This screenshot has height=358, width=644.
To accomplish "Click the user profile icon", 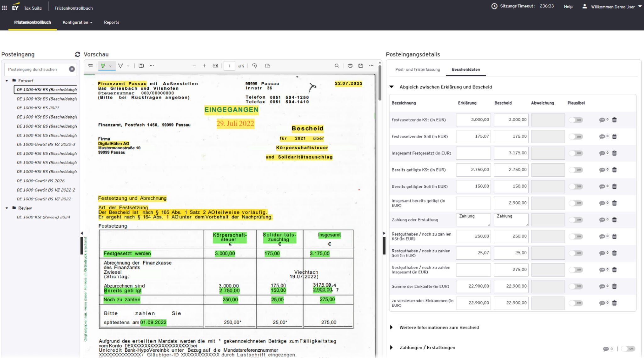I will pos(584,6).
